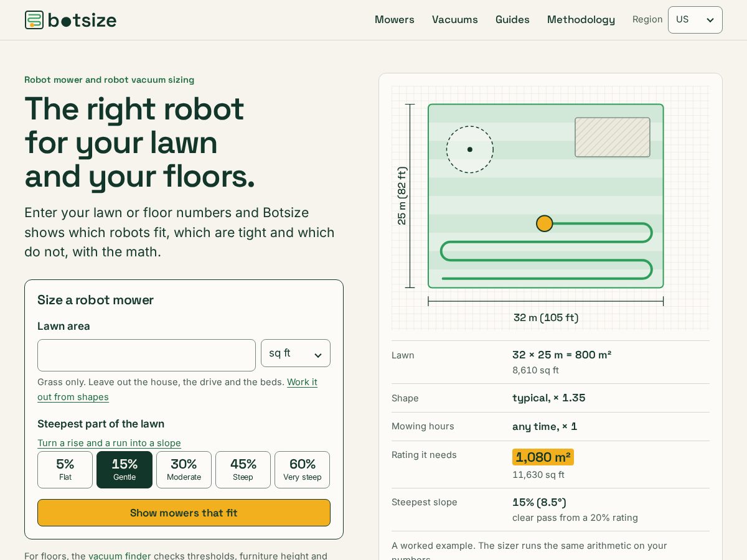Image resolution: width=747 pixels, height=560 pixels.
Task: Click the Region label text
Action: pyautogui.click(x=647, y=20)
